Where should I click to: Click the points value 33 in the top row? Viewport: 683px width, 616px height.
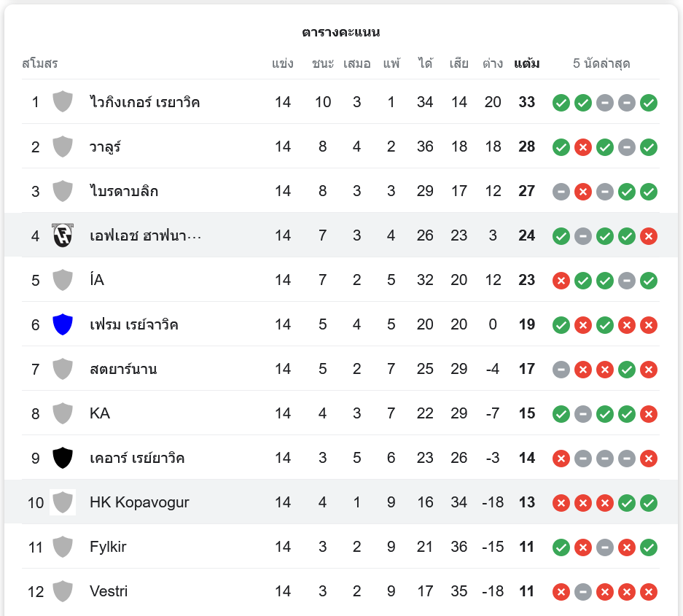(x=526, y=102)
